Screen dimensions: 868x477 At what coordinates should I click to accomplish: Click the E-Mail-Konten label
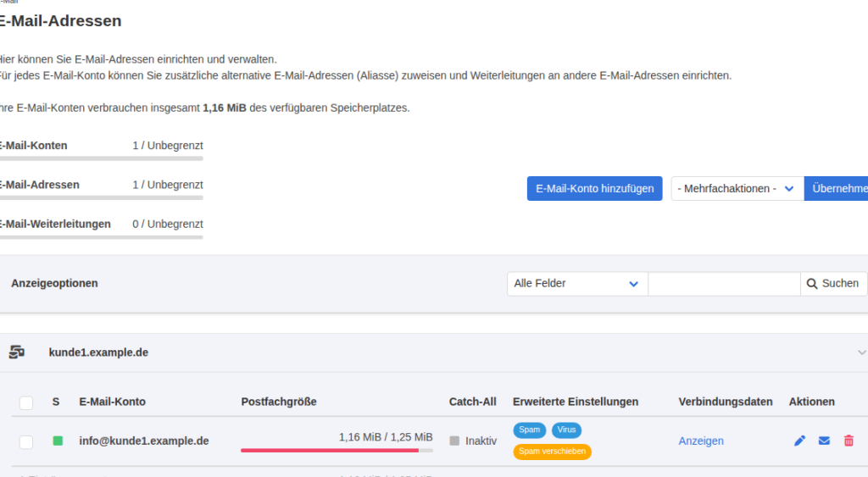33,146
